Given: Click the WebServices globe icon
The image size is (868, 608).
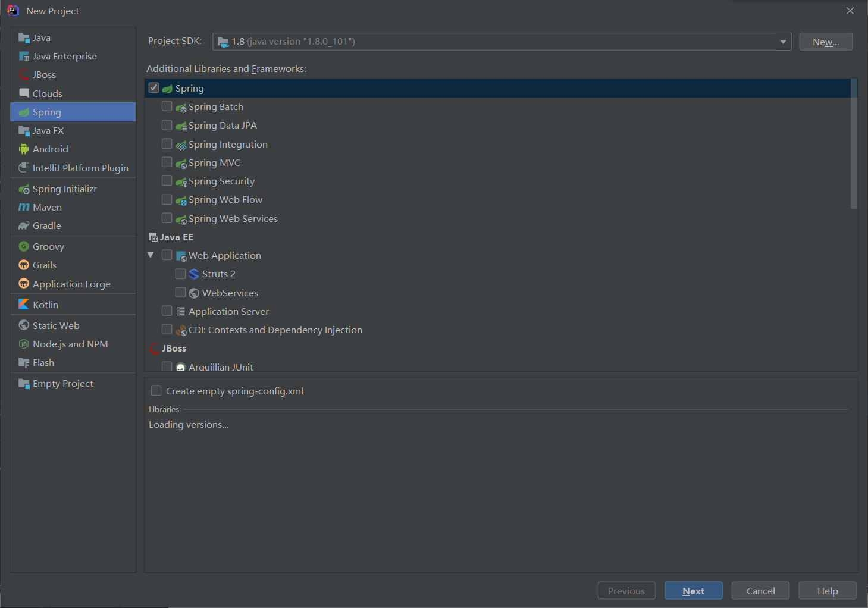Looking at the screenshot, I should [194, 293].
